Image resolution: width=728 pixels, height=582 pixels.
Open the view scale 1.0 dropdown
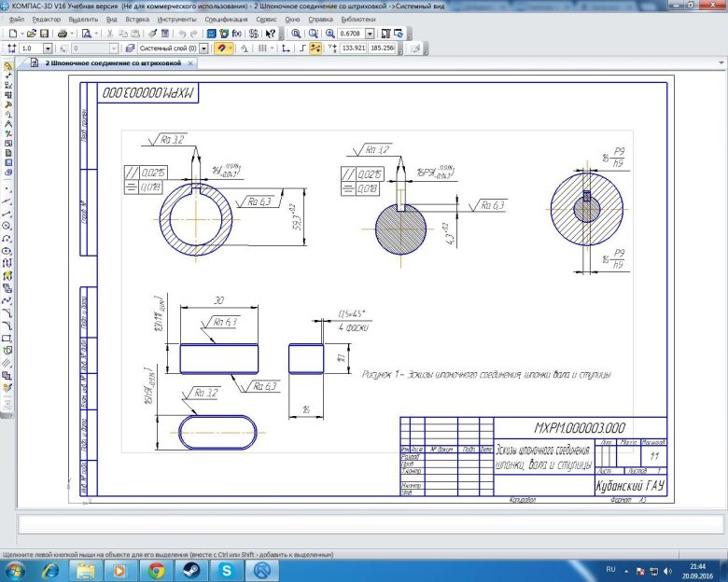(50, 48)
